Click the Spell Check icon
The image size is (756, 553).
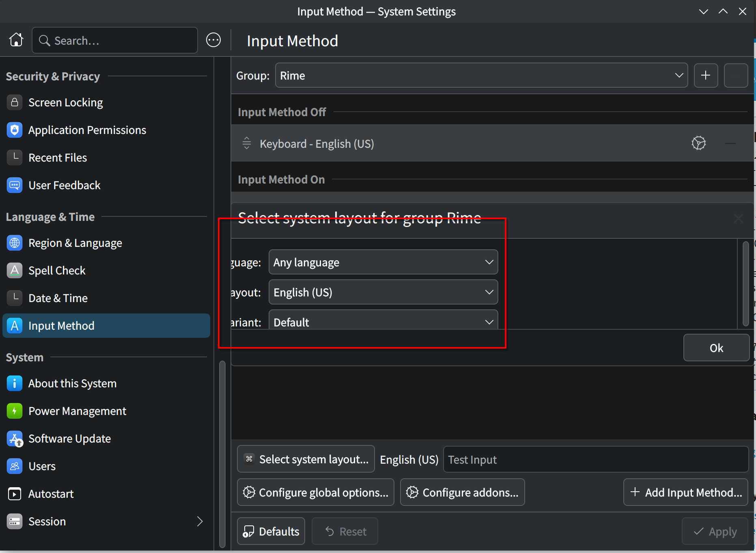point(15,270)
